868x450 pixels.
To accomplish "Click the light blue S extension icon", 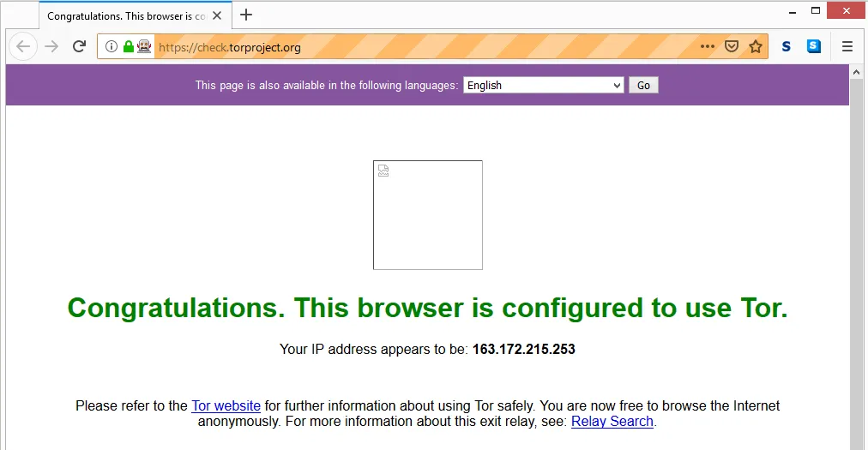I will pyautogui.click(x=814, y=46).
